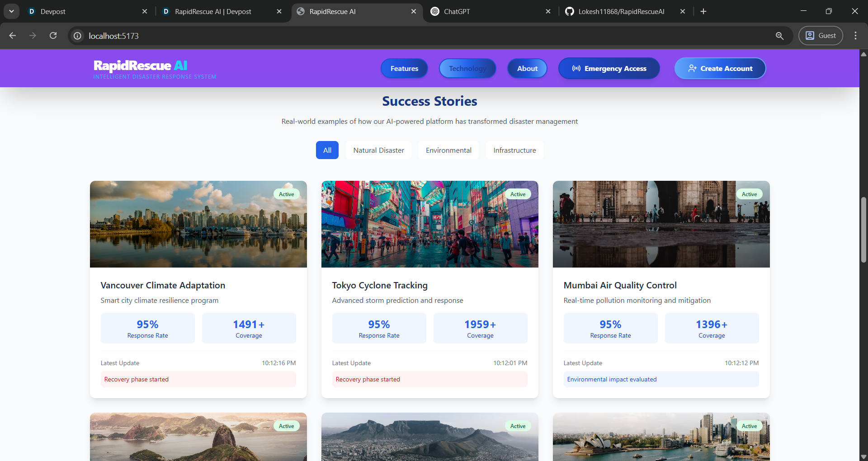Click the 1491+ Coverage stat

[x=249, y=328]
